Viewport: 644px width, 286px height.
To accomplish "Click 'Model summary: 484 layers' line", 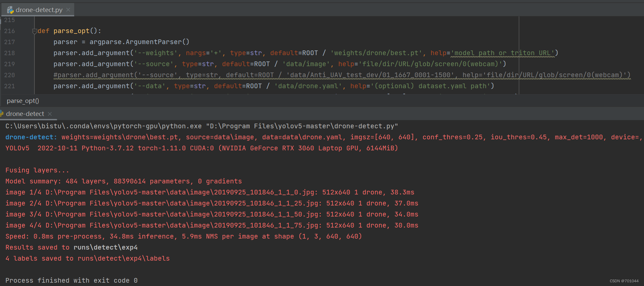I will tap(123, 181).
